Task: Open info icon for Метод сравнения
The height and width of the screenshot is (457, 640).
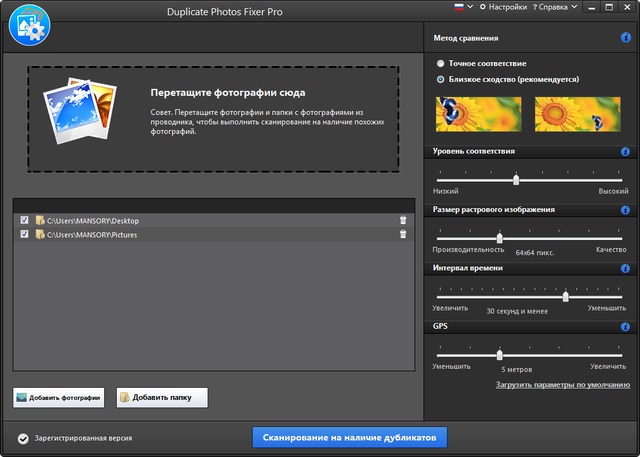Action: point(625,38)
